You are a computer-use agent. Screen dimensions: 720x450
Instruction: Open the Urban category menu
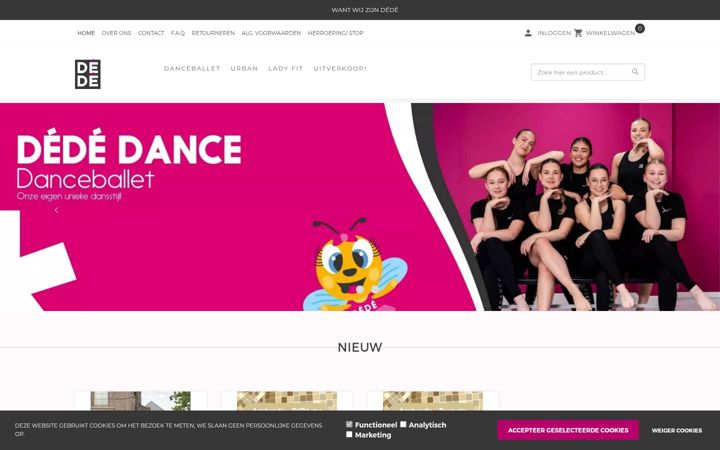click(244, 68)
